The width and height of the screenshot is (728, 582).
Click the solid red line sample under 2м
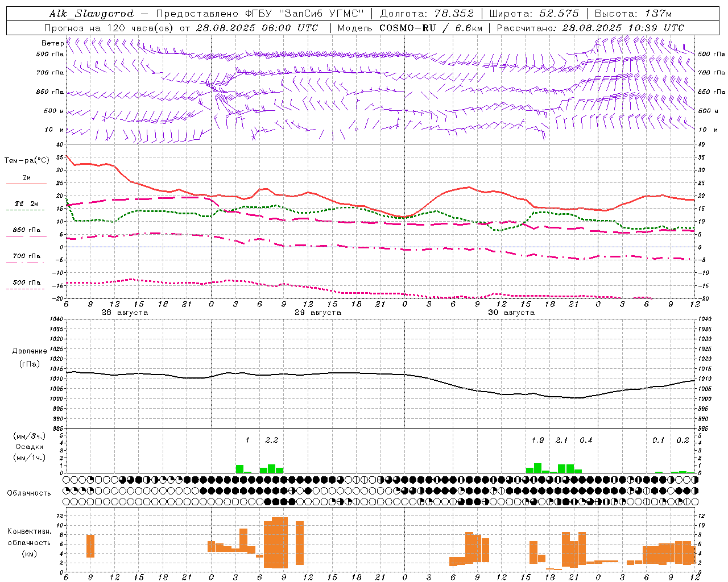[x=26, y=184]
